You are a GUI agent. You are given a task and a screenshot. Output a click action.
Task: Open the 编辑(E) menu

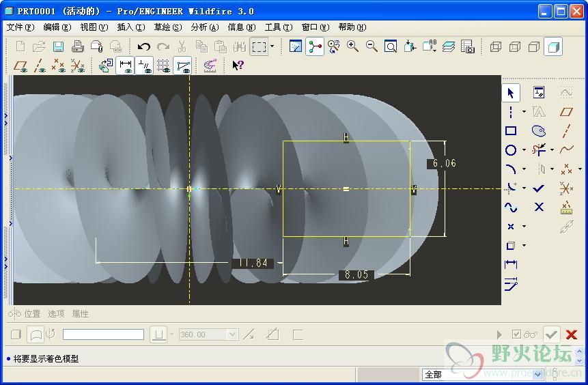pos(57,27)
